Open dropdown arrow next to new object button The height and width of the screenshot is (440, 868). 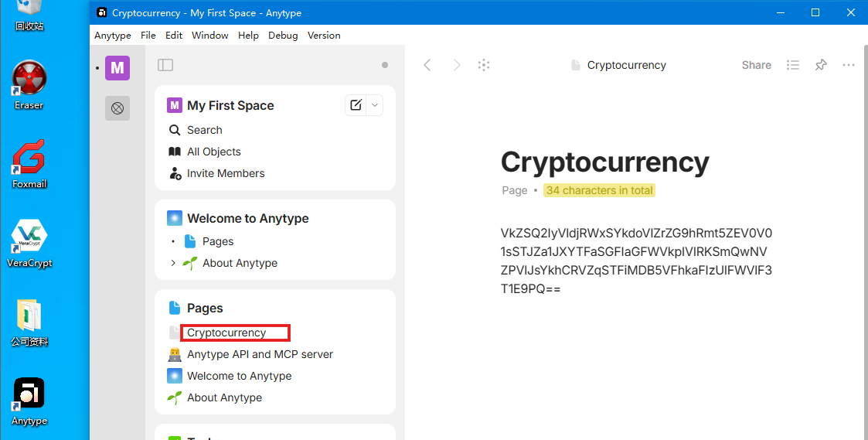pos(375,105)
